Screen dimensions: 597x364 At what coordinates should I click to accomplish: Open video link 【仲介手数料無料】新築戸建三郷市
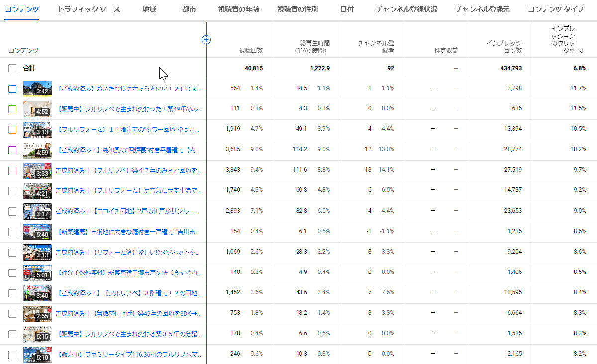[x=129, y=272]
